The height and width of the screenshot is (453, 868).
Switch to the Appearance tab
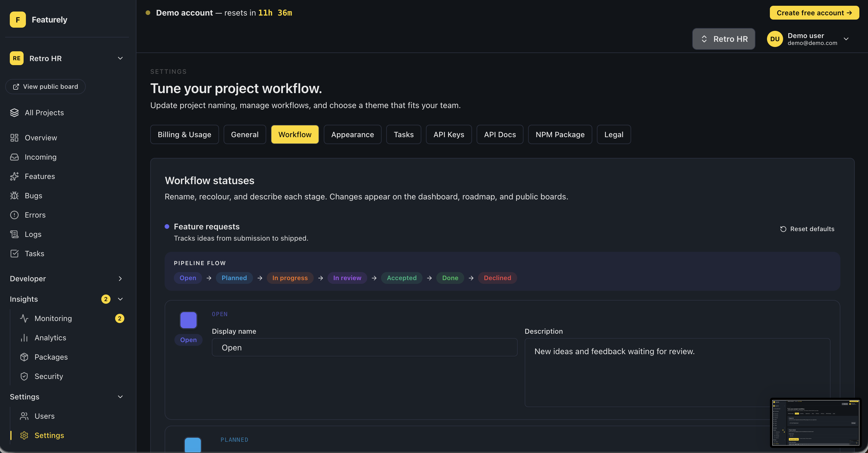tap(352, 135)
